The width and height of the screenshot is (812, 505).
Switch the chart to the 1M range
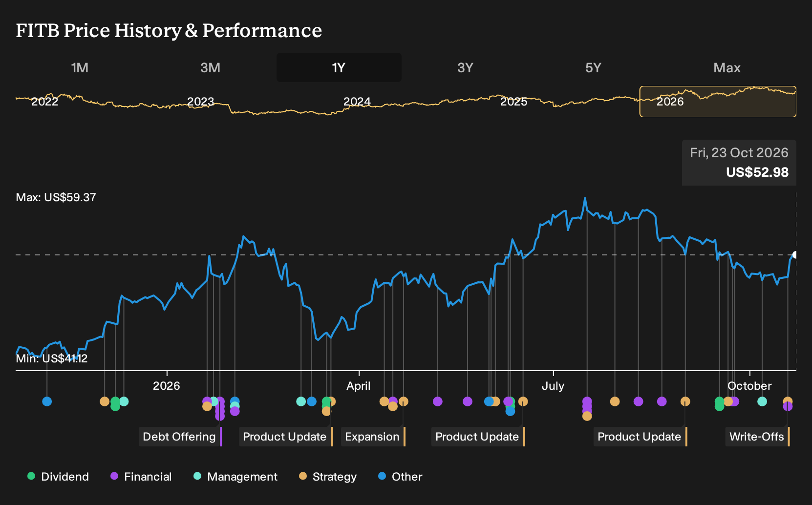80,67
